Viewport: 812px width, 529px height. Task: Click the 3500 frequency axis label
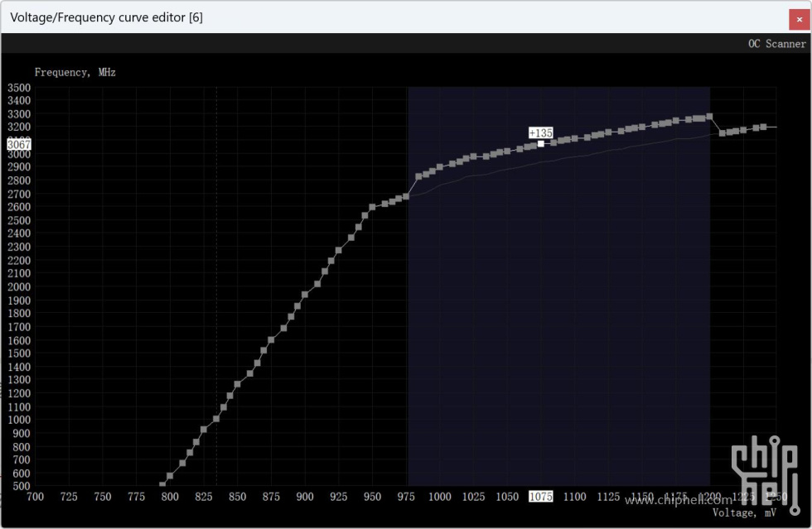click(x=18, y=88)
